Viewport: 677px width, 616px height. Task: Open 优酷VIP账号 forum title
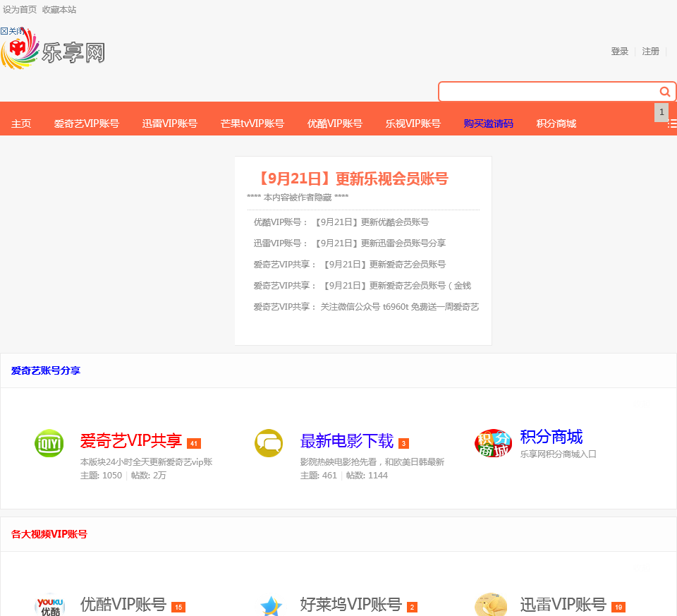(x=123, y=604)
